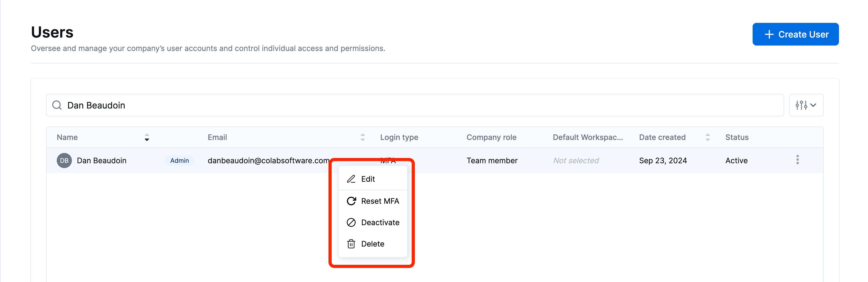Click the Status column header
This screenshot has height=282, width=868.
(x=737, y=137)
